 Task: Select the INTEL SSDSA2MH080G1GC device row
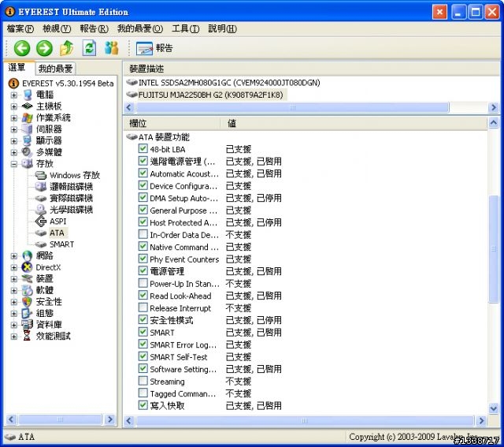point(223,83)
